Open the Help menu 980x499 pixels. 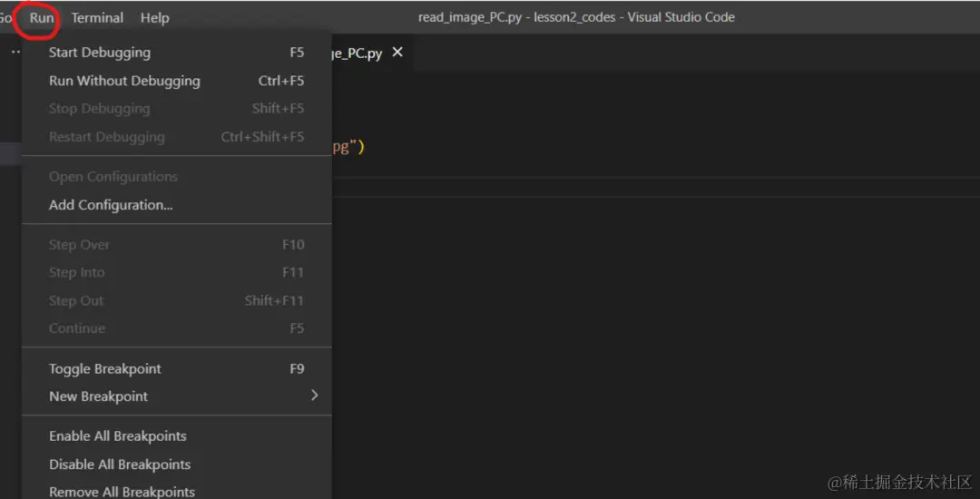(154, 18)
